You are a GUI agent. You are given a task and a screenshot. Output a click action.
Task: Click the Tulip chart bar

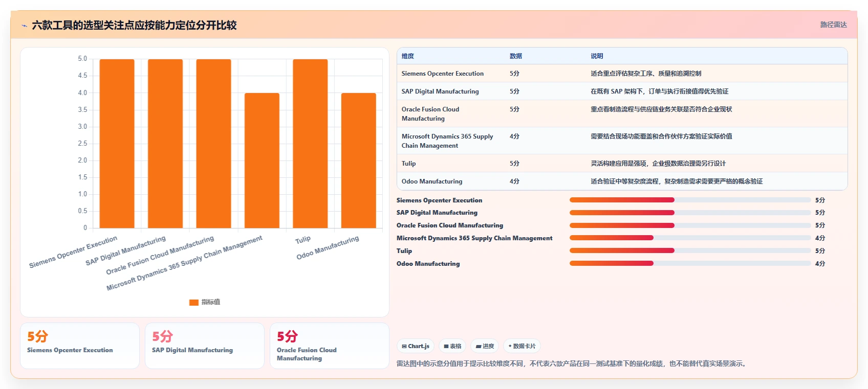pos(310,144)
